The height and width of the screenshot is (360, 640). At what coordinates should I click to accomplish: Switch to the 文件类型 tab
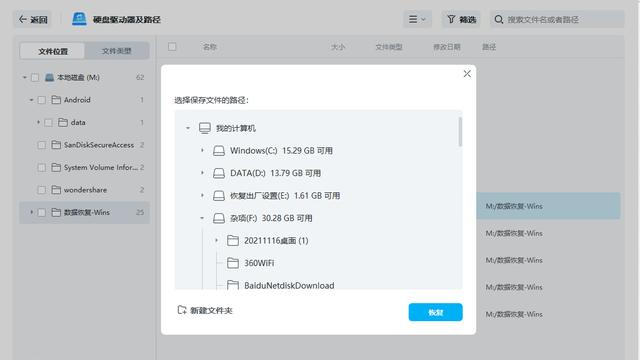click(116, 51)
